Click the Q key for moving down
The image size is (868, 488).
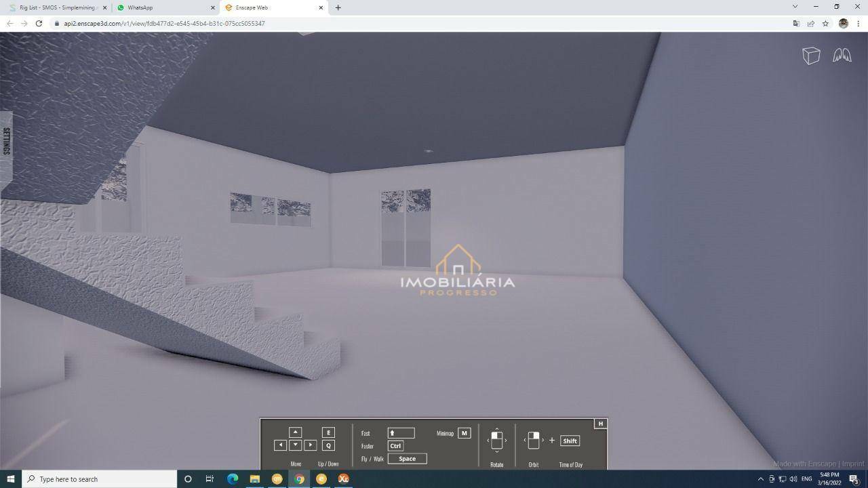pyautogui.click(x=328, y=445)
